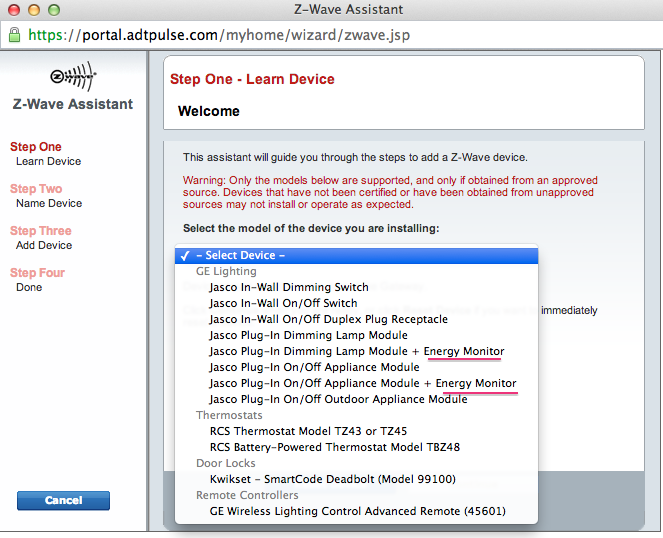Click the green zoom window button
This screenshot has width=663, height=538.
(54, 9)
